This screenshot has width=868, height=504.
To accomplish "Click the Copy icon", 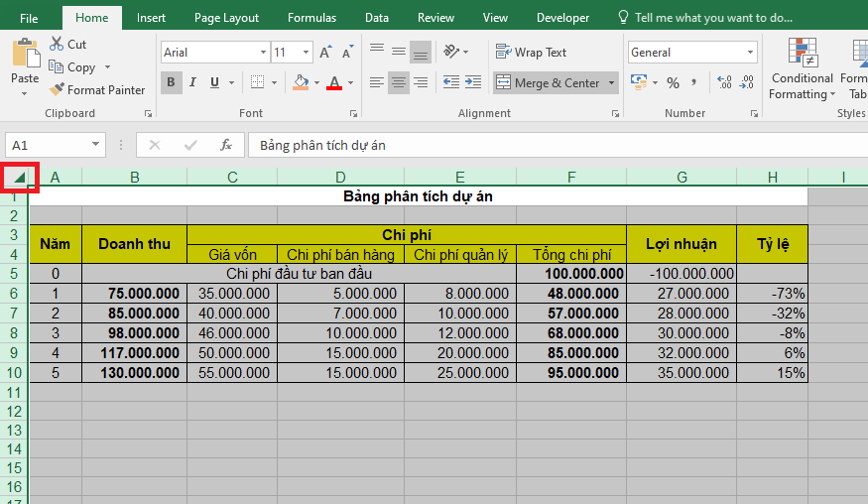I will [56, 67].
